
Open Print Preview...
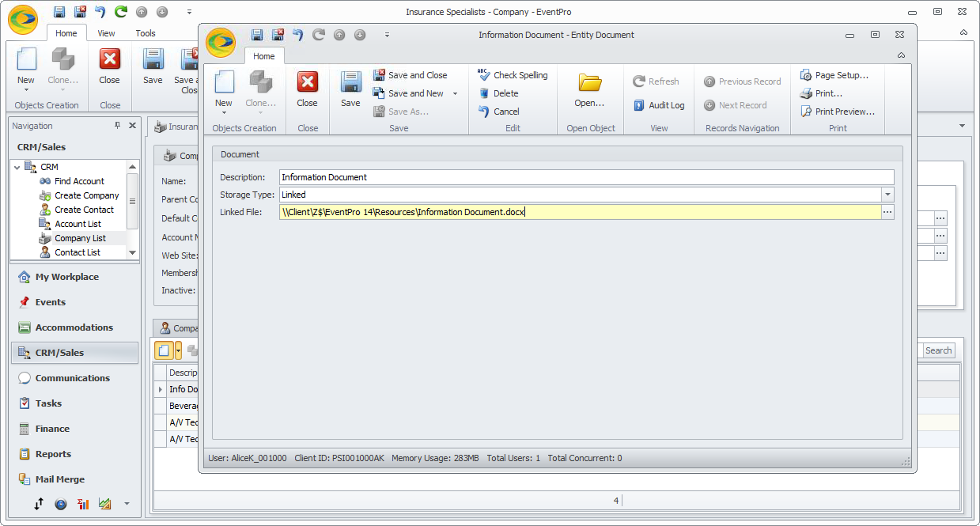838,112
